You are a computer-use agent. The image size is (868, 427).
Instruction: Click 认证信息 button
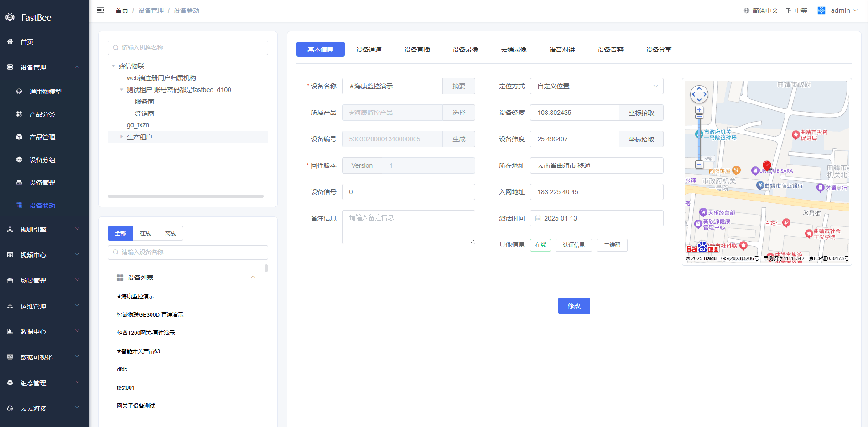574,245
